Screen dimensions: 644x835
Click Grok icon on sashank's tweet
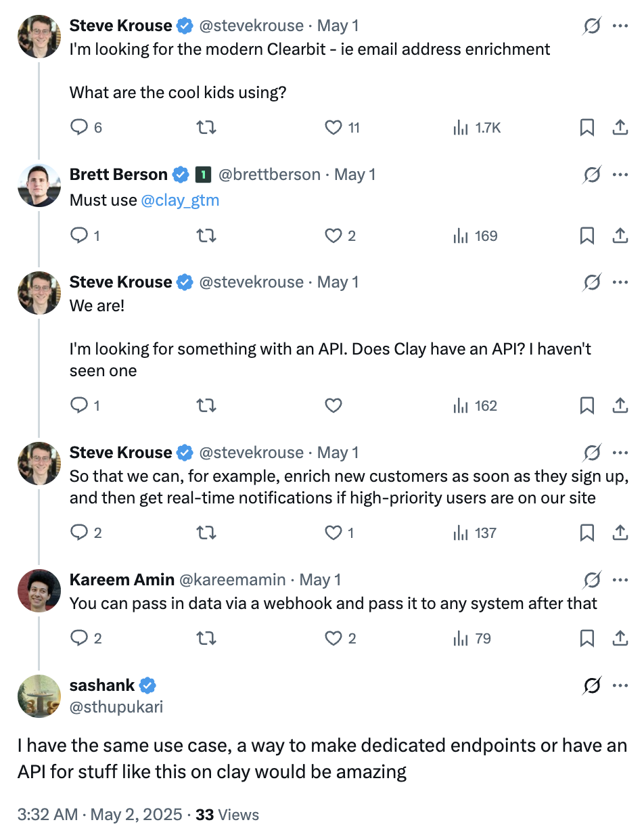click(x=591, y=686)
